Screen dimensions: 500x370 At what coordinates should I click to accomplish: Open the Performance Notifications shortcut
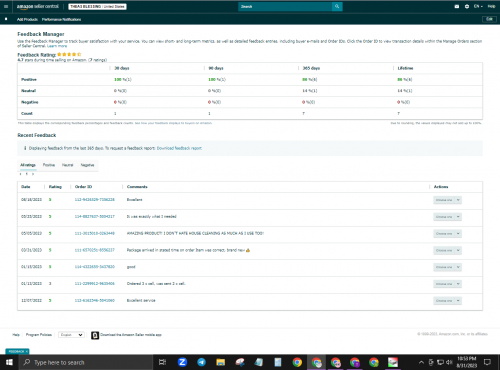[x=61, y=19]
